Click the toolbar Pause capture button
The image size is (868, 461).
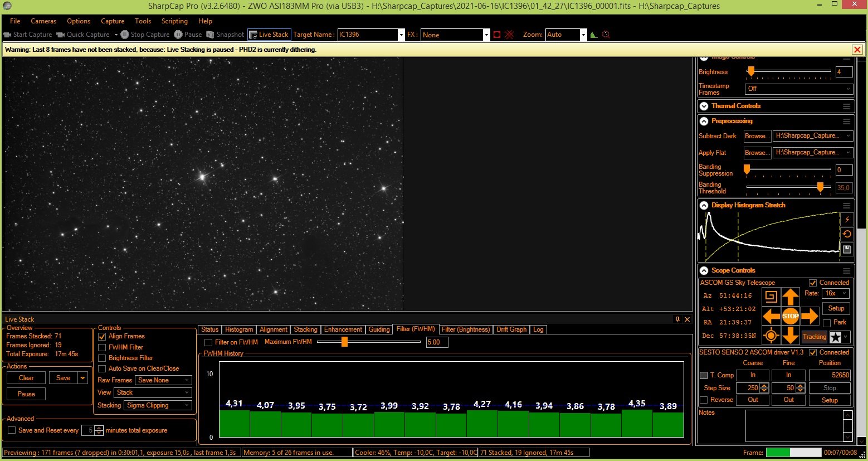[x=188, y=35]
